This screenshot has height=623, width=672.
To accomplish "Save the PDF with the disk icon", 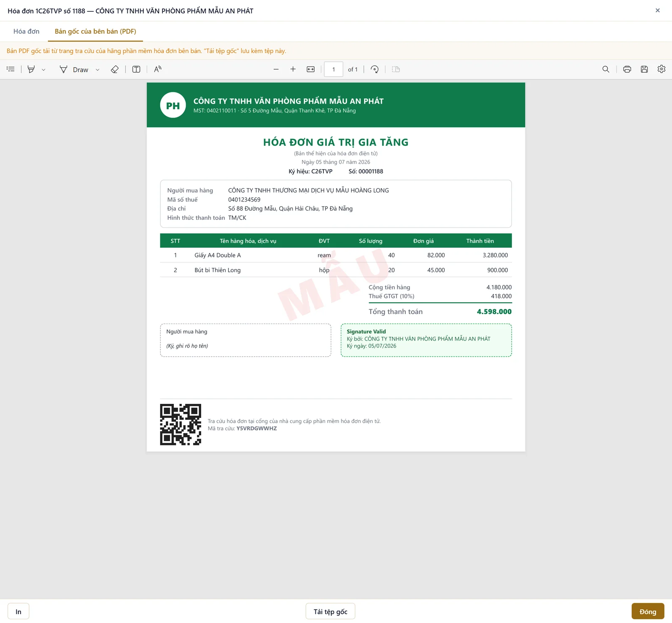I will (x=644, y=69).
